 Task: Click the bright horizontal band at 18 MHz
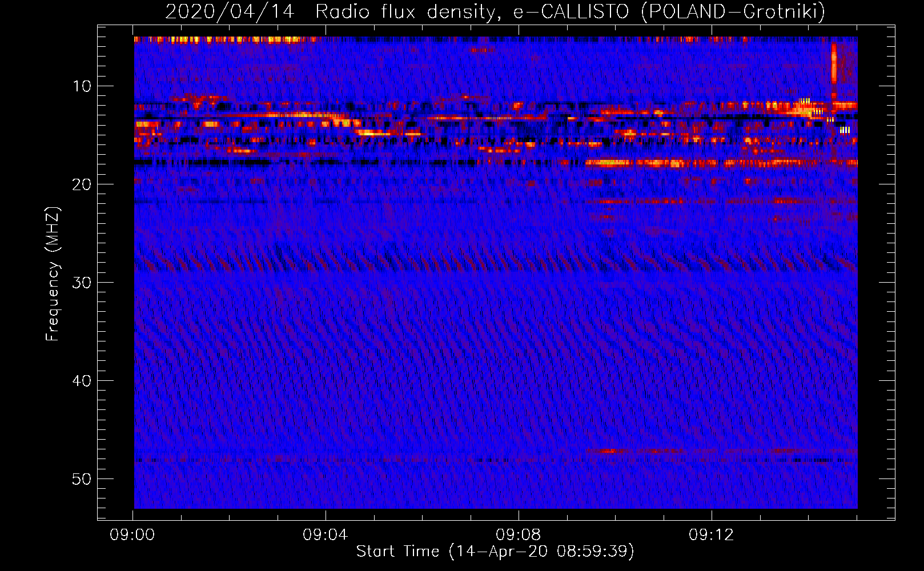(x=721, y=163)
